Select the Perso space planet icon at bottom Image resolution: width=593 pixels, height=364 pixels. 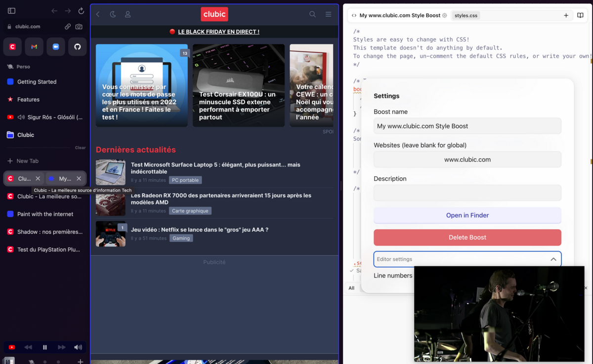coord(31,362)
